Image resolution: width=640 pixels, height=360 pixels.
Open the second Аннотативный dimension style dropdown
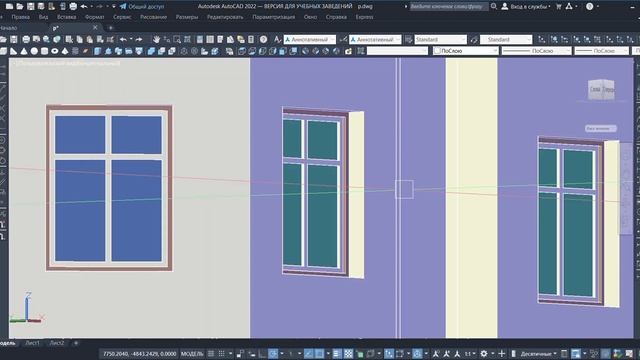point(375,40)
